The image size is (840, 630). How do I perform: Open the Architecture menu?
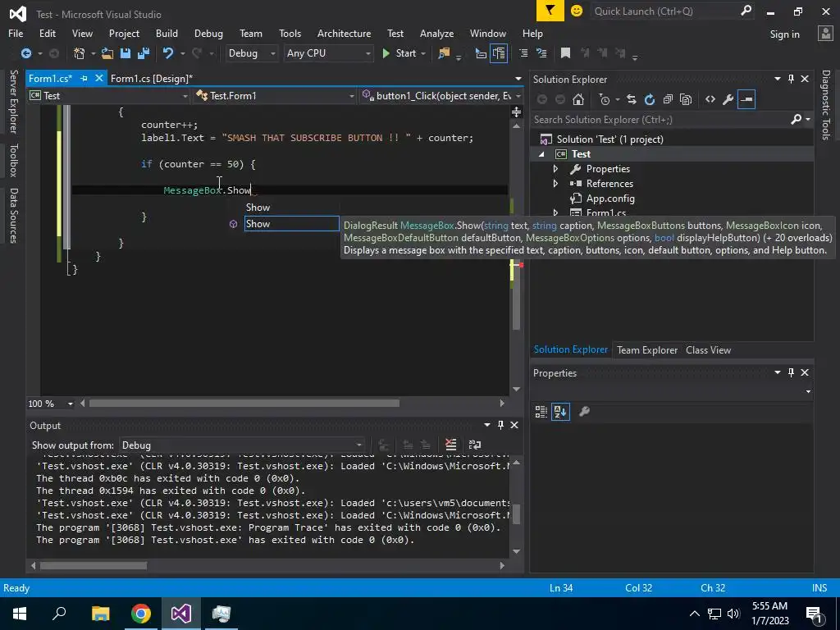pos(344,33)
